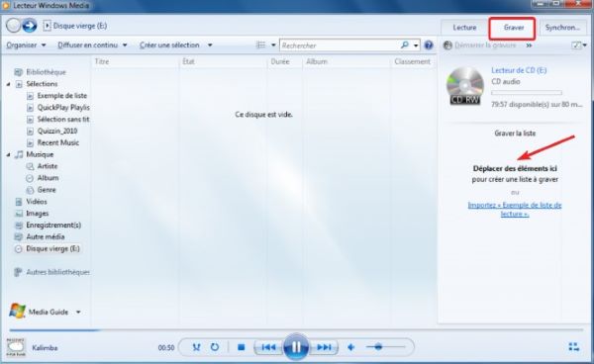Screen dimensions: 594x364
Task: Click the Media Guide Windows logo icon
Action: pos(17,311)
